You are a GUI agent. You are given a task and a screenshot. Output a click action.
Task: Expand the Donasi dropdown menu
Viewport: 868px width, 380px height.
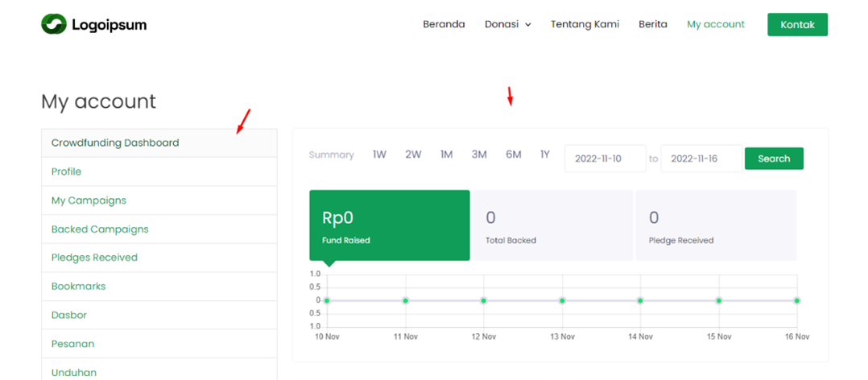point(507,24)
